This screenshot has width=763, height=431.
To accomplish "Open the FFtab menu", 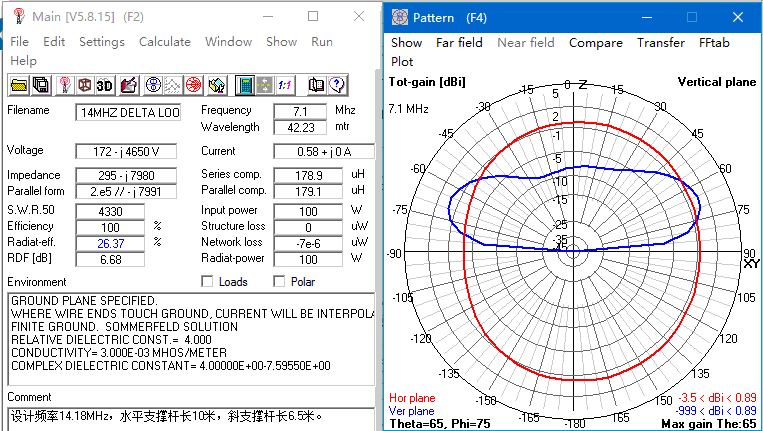I will pos(714,43).
